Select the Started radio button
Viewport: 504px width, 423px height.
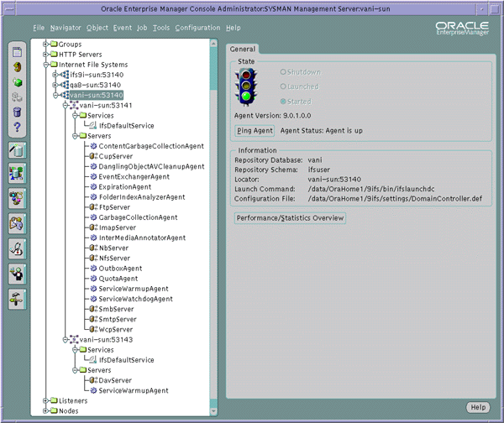[283, 102]
